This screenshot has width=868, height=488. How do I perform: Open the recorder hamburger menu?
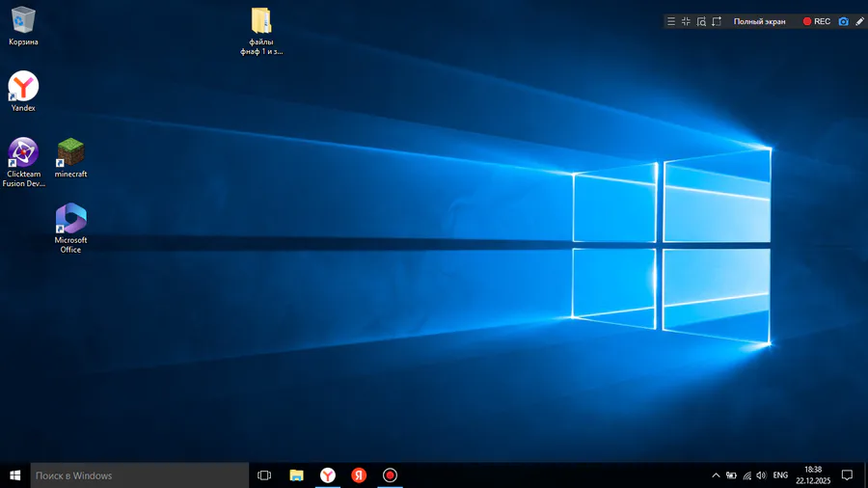[x=671, y=21]
